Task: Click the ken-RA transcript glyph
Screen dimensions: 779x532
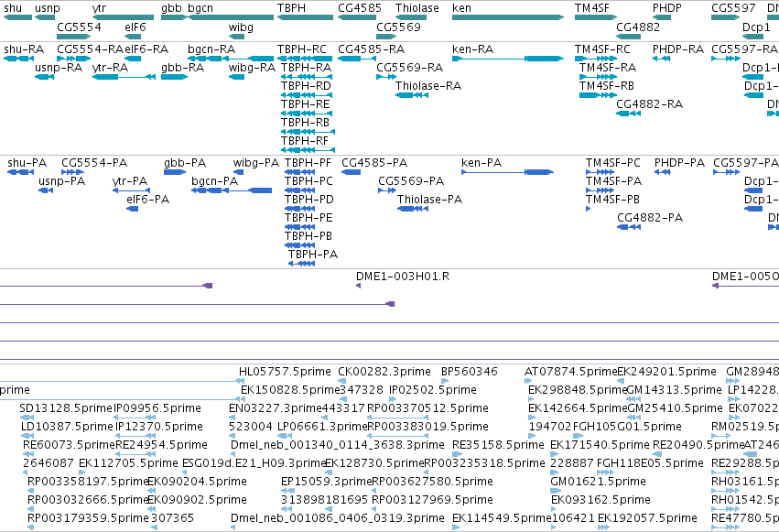Action: click(x=508, y=59)
